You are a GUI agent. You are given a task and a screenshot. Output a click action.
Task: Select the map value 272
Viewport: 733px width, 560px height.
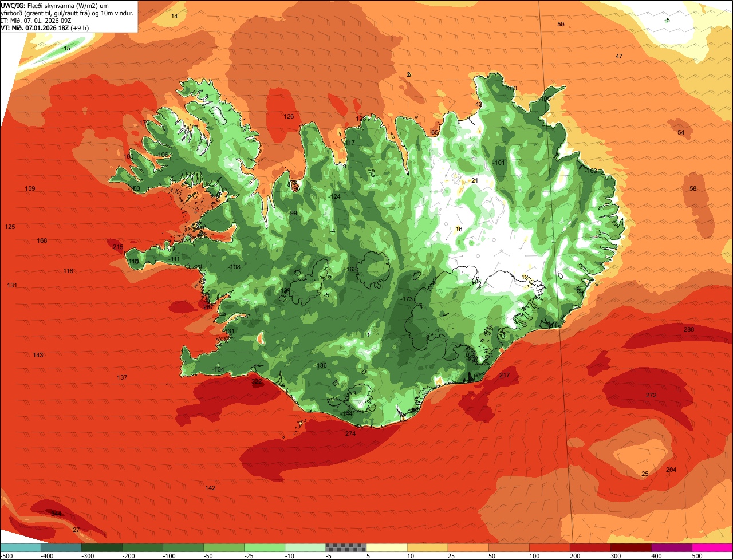click(651, 396)
